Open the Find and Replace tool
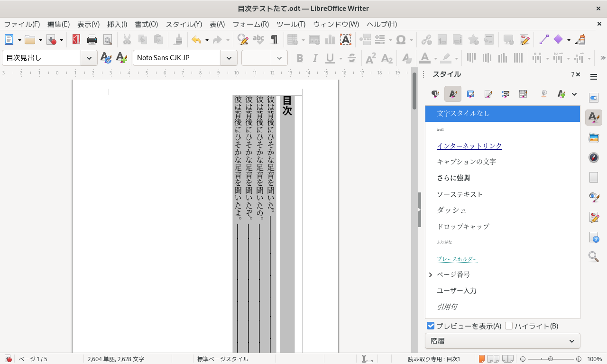Viewport: 607px width, 364px height. pyautogui.click(x=243, y=40)
